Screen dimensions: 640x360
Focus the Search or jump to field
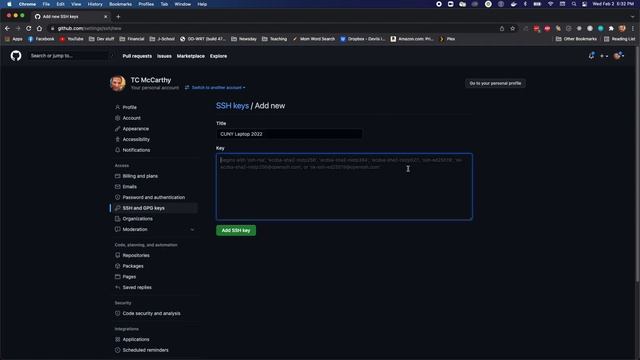point(69,56)
